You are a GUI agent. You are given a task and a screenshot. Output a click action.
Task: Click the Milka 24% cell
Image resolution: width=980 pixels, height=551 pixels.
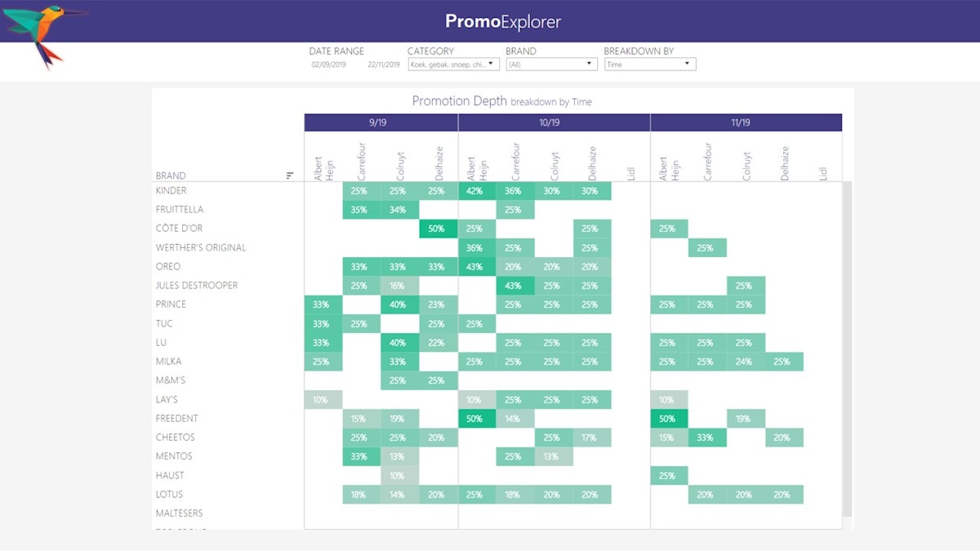[x=746, y=362]
